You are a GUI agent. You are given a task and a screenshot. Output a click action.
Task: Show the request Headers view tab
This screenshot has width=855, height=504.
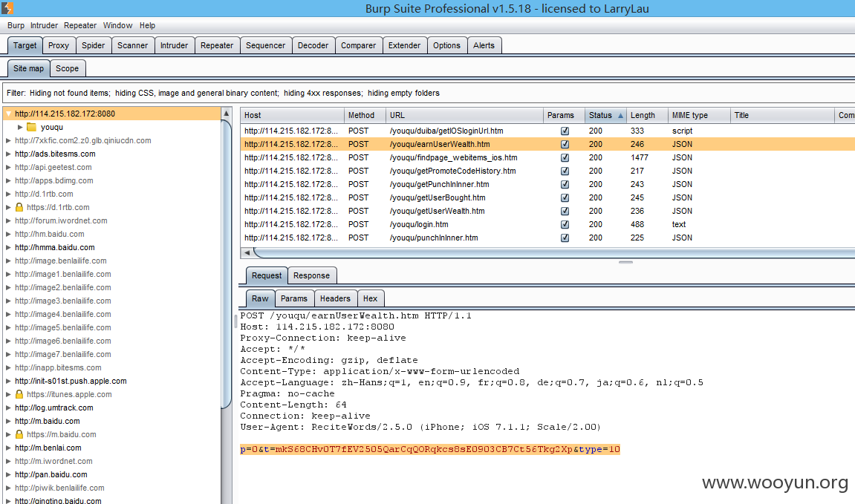pos(335,298)
